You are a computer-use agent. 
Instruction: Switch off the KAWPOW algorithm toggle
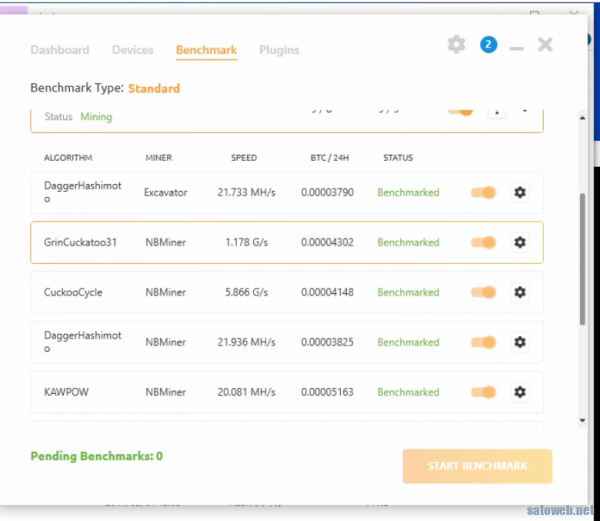pos(483,392)
